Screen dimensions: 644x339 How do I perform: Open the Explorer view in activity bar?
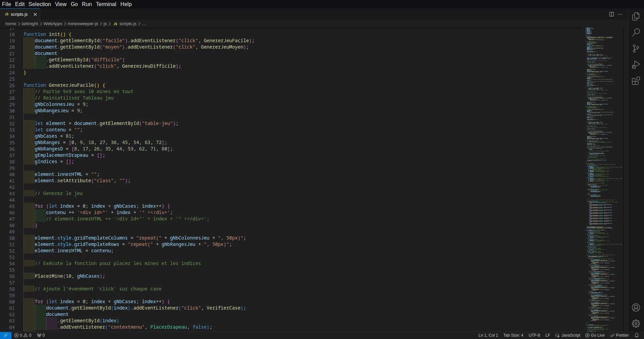[636, 16]
